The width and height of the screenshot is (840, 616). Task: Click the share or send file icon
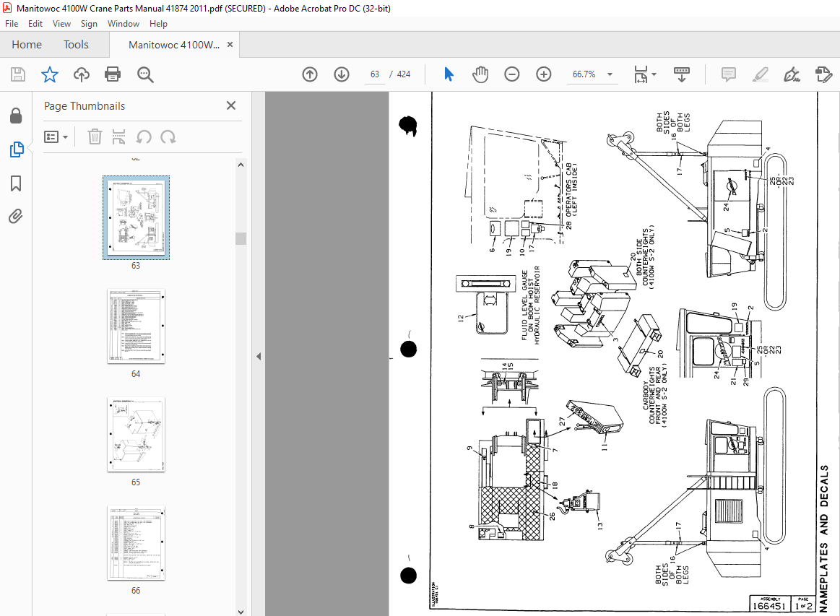pyautogui.click(x=823, y=74)
